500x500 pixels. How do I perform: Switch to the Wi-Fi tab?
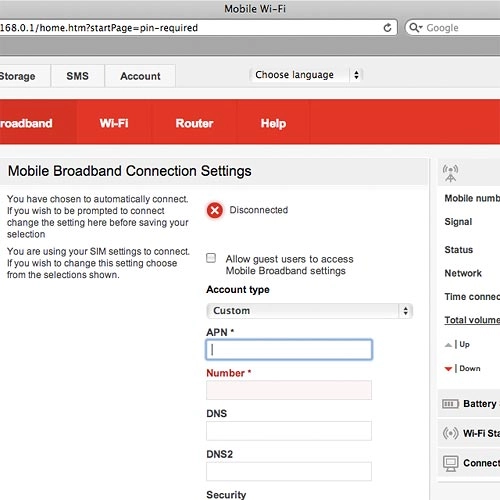[x=114, y=123]
